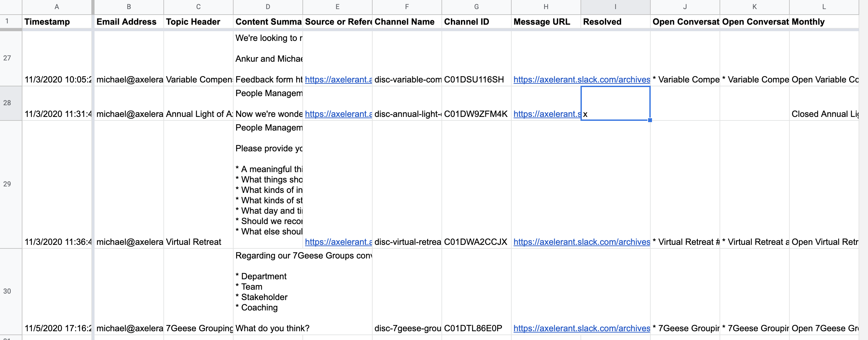Select column C header

click(x=198, y=7)
